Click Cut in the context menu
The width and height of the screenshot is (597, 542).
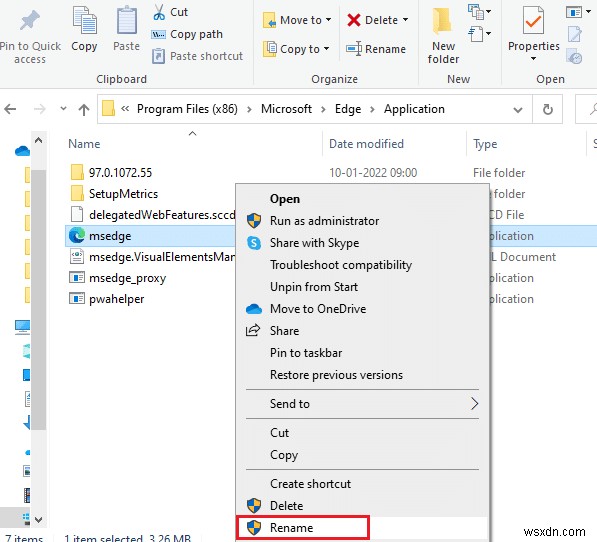[279, 433]
